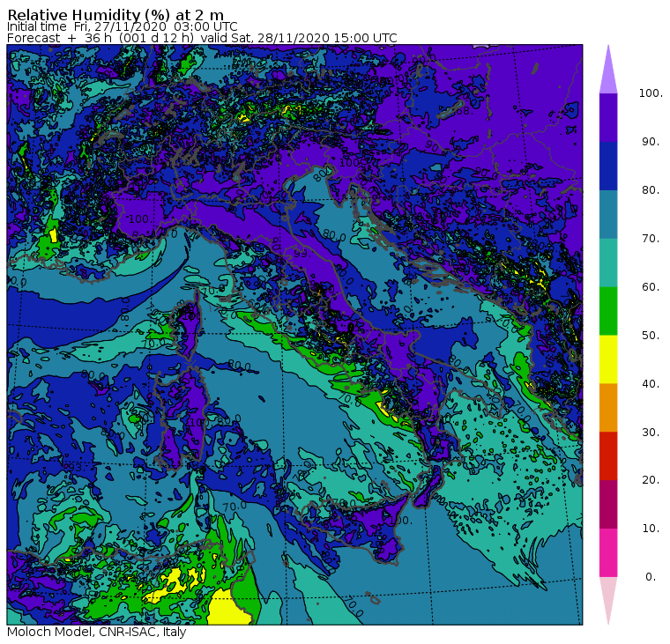Click the '80.' label on the legend scale

[651, 189]
